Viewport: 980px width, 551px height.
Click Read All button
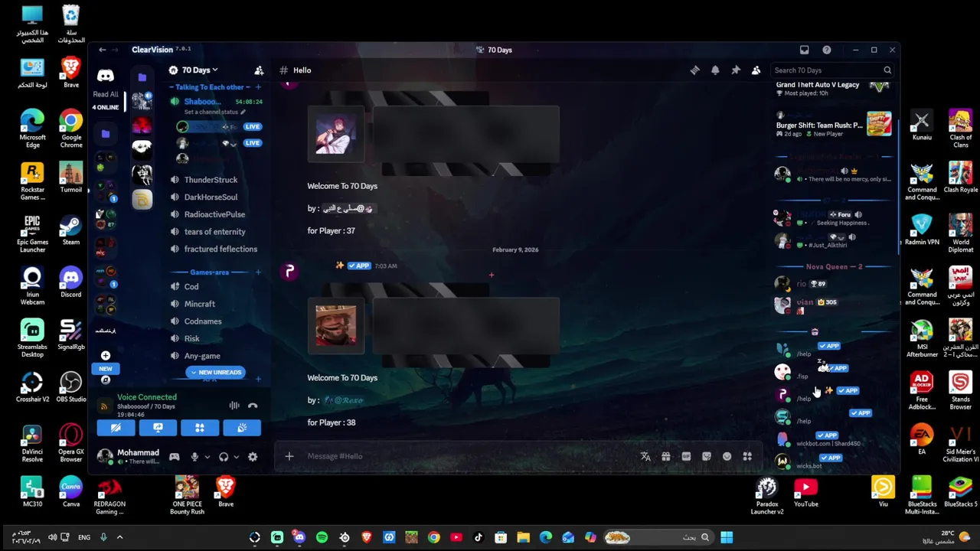tap(106, 94)
